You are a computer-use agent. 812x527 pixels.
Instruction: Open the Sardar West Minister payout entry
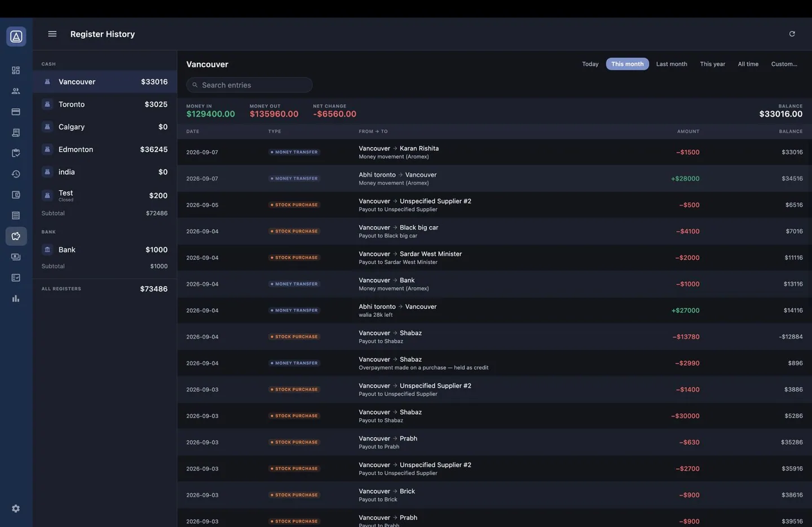coord(495,258)
